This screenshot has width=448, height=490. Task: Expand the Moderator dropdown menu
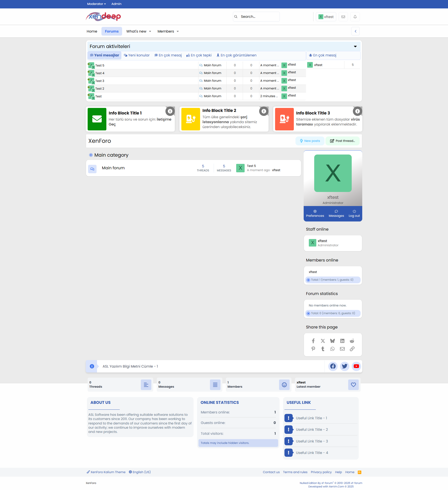96,4
